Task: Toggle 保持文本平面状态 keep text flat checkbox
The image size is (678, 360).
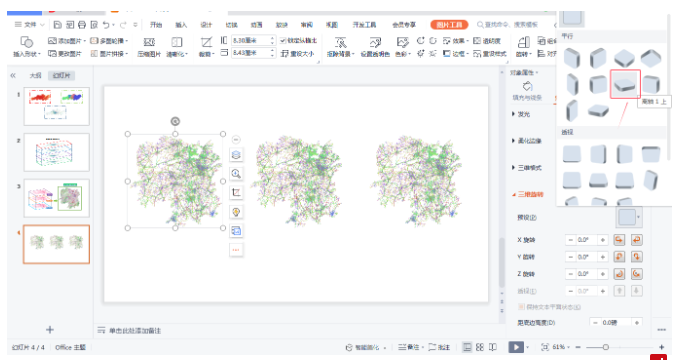Action: [521, 307]
